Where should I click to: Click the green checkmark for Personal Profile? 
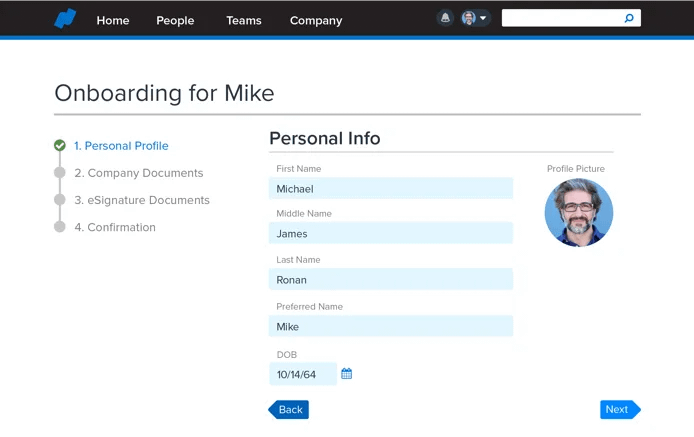(x=60, y=146)
